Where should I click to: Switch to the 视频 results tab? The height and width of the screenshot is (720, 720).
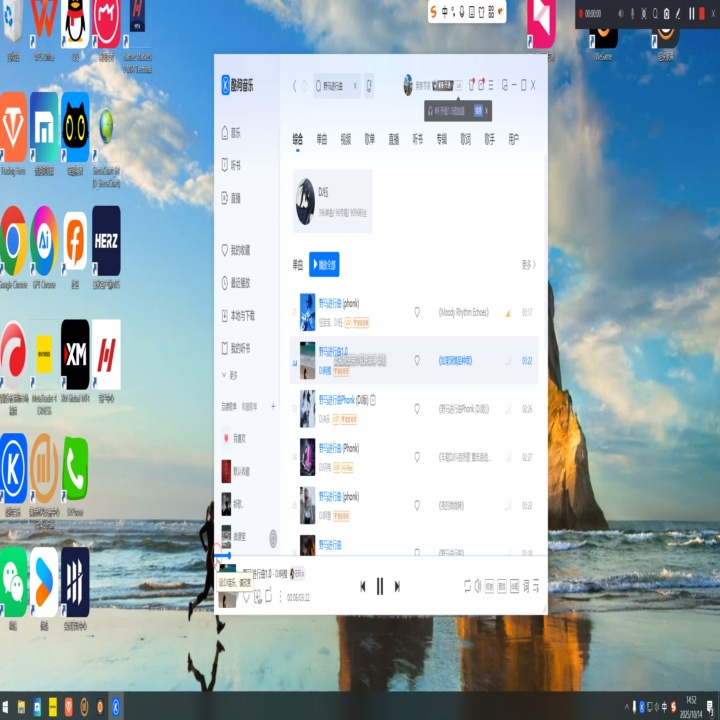[346, 139]
